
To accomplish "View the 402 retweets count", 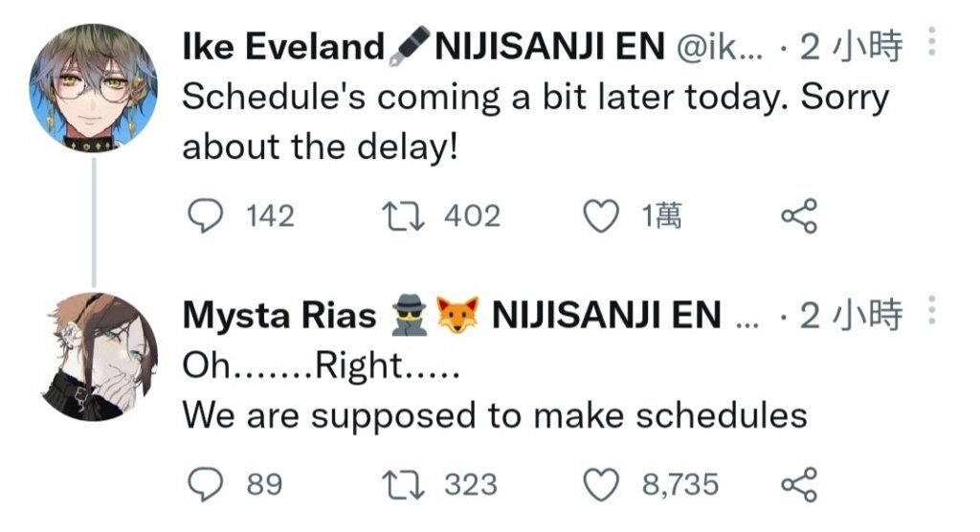I will click(473, 215).
